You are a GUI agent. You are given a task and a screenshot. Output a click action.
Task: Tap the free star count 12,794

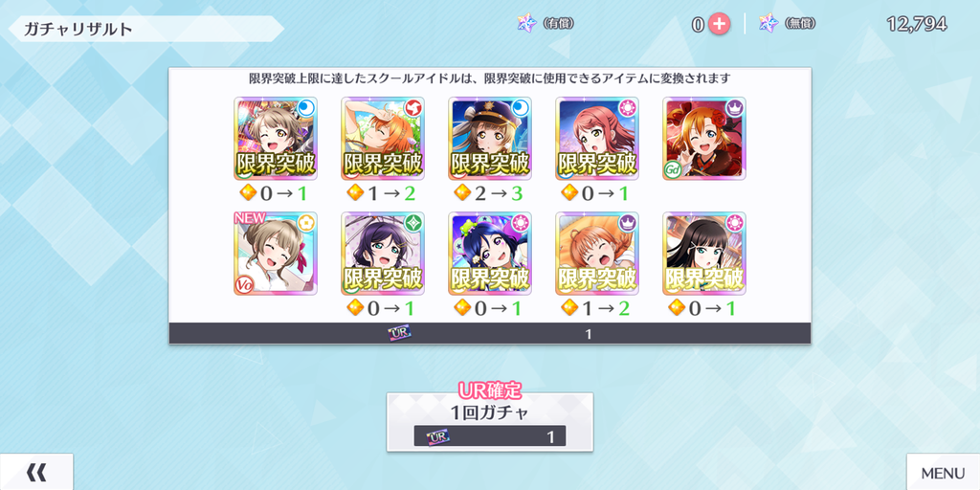916,24
